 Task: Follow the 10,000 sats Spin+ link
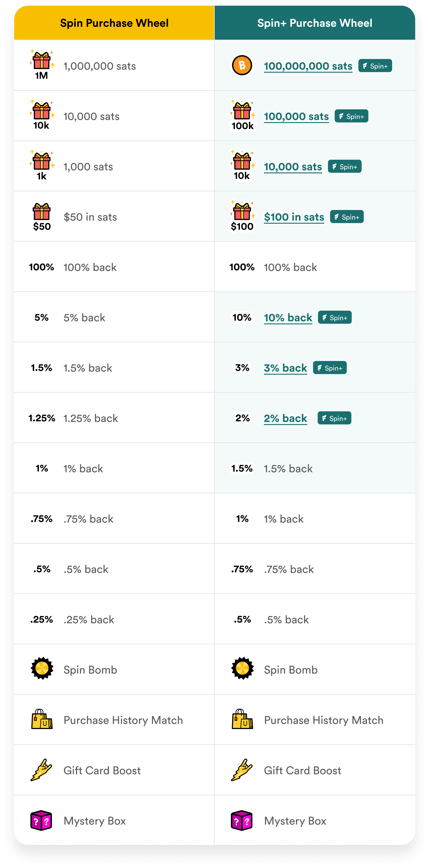293,166
